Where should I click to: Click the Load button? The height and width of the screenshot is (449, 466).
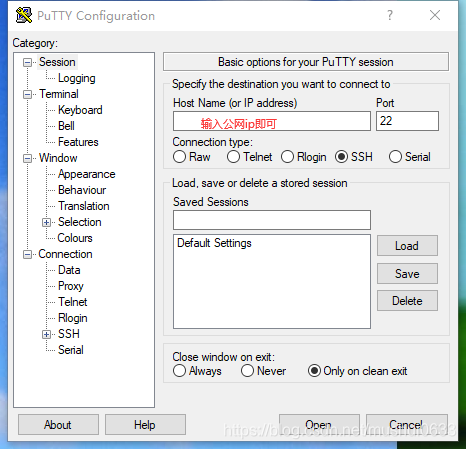[407, 246]
